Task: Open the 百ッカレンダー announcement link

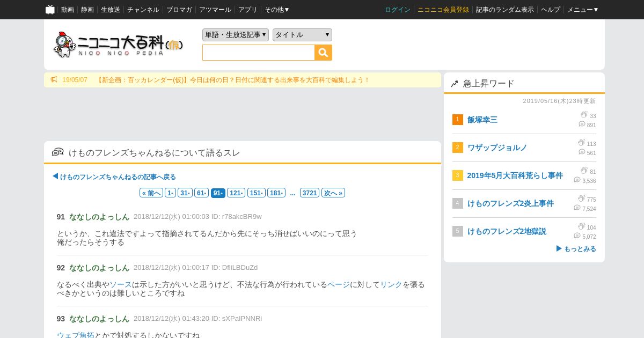Action: [233, 80]
